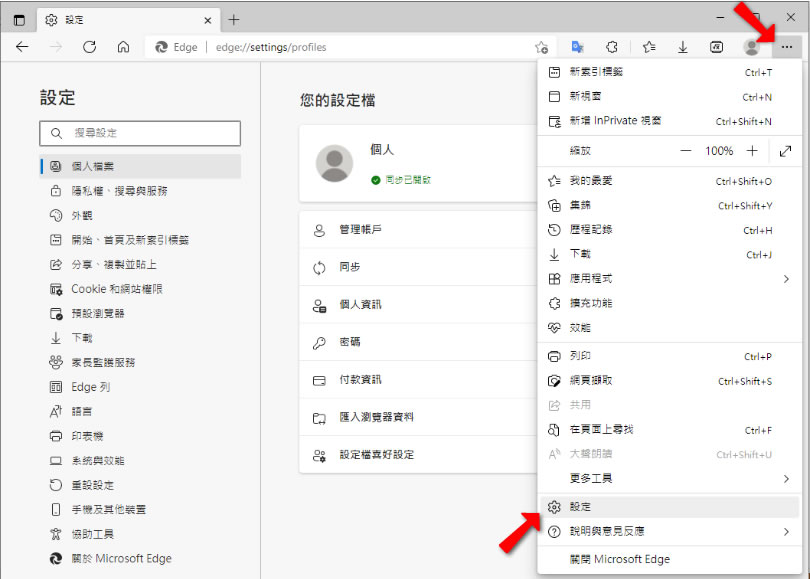Open the home page icon
810x579 pixels.
point(123,47)
